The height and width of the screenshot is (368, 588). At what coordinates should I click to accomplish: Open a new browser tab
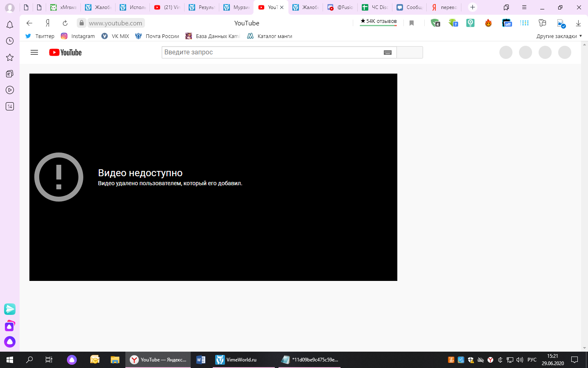click(472, 7)
